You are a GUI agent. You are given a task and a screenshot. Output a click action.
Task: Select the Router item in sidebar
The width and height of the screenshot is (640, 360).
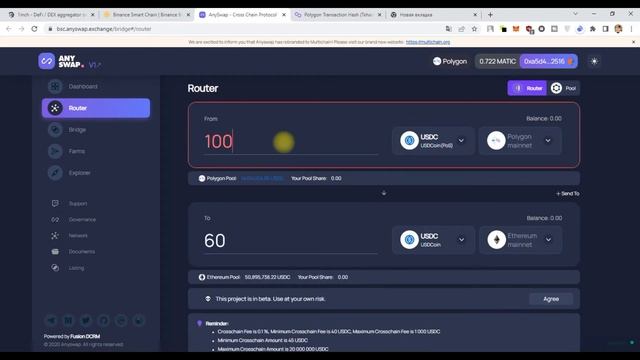click(x=96, y=108)
